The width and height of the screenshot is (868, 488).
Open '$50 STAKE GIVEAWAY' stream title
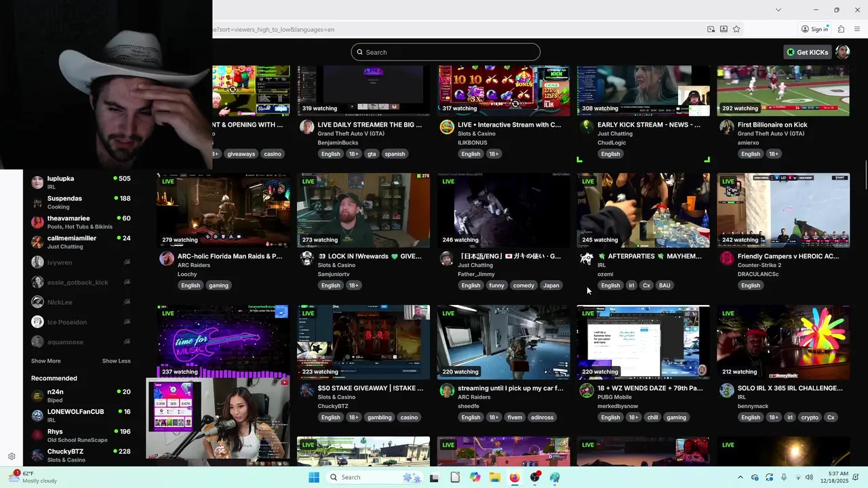tap(370, 388)
